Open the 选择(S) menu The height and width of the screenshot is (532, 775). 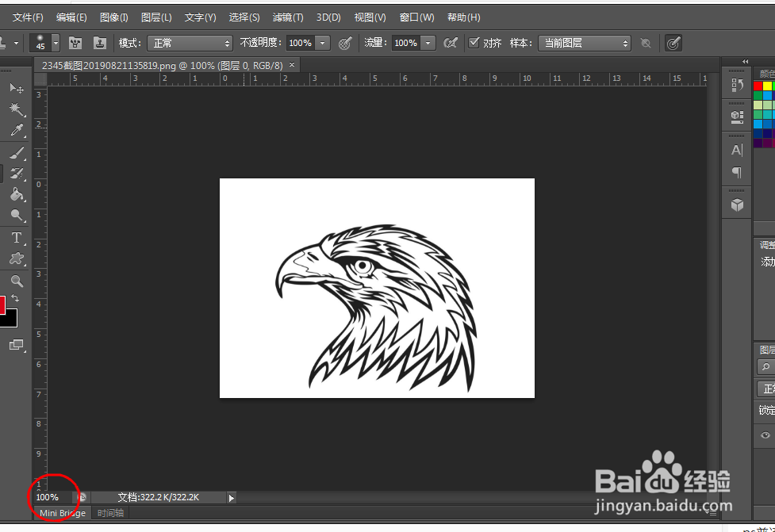244,17
